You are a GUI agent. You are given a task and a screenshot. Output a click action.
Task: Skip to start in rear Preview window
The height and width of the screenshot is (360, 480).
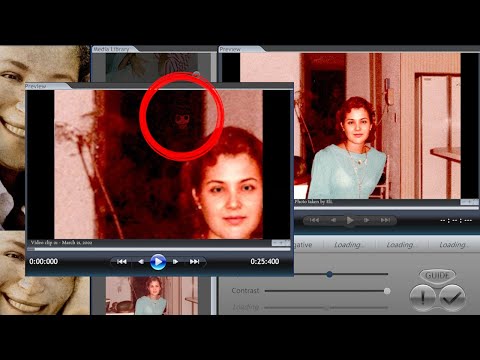tap(314, 220)
